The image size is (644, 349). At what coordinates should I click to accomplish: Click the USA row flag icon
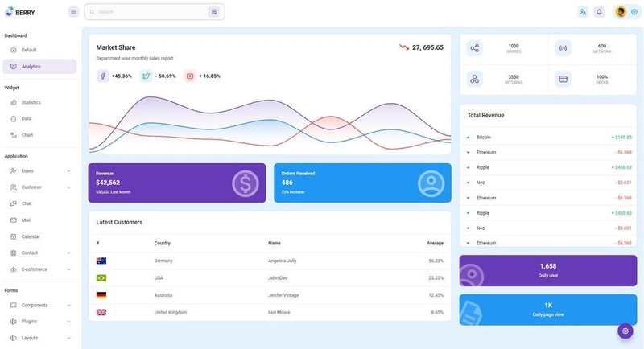point(101,277)
